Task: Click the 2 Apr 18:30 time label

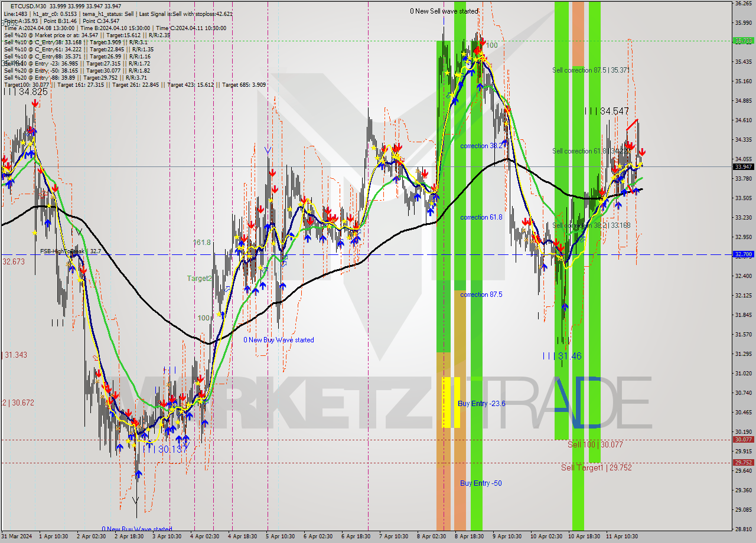Action: [x=129, y=537]
